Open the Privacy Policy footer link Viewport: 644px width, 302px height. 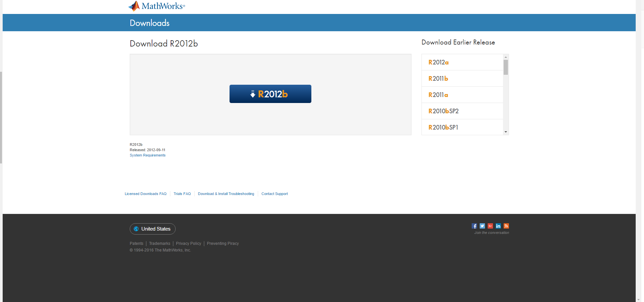pyautogui.click(x=188, y=244)
